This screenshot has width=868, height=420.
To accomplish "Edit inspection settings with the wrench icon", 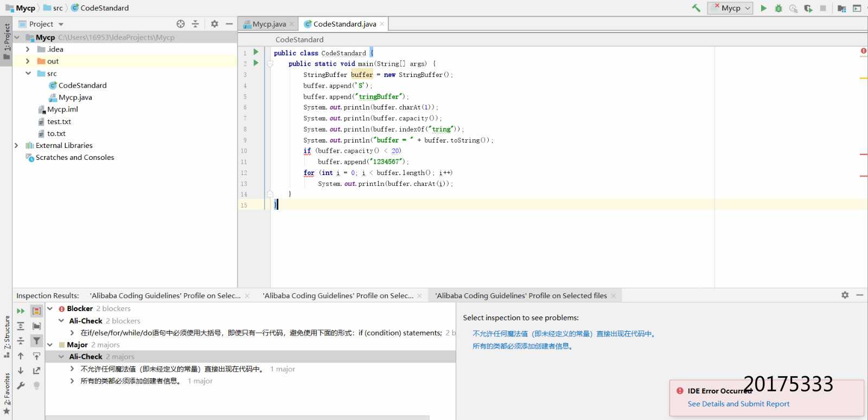I will pyautogui.click(x=21, y=386).
